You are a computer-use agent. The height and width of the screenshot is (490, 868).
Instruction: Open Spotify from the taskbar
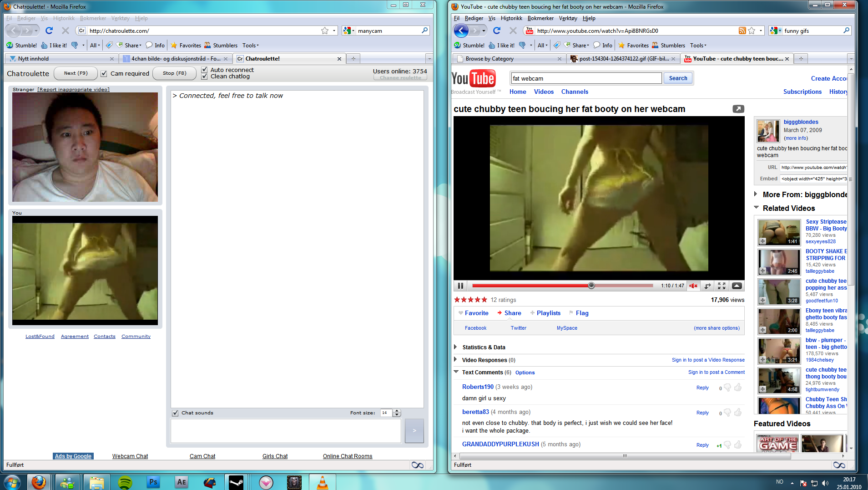coord(125,482)
